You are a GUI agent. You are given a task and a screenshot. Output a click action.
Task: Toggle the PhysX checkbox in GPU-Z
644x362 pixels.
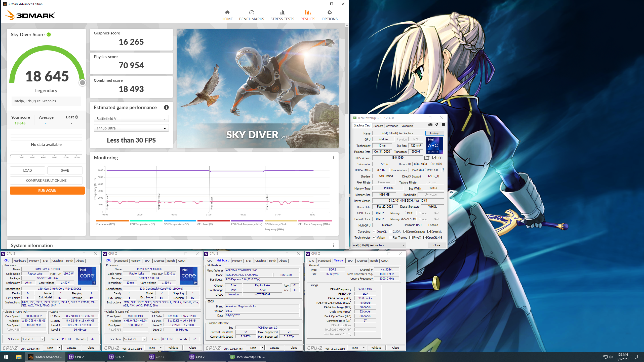(x=411, y=237)
